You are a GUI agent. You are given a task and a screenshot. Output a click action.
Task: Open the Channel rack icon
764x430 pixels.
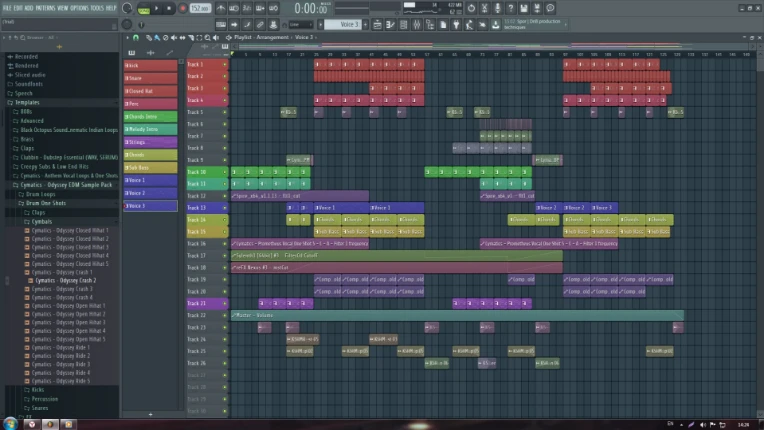pyautogui.click(x=403, y=24)
